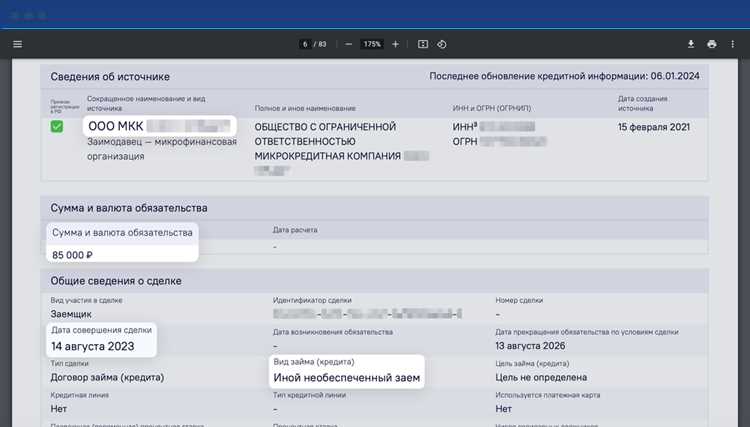
Task: Select the section heading 'Общие сведения о сделке'
Action: click(116, 281)
